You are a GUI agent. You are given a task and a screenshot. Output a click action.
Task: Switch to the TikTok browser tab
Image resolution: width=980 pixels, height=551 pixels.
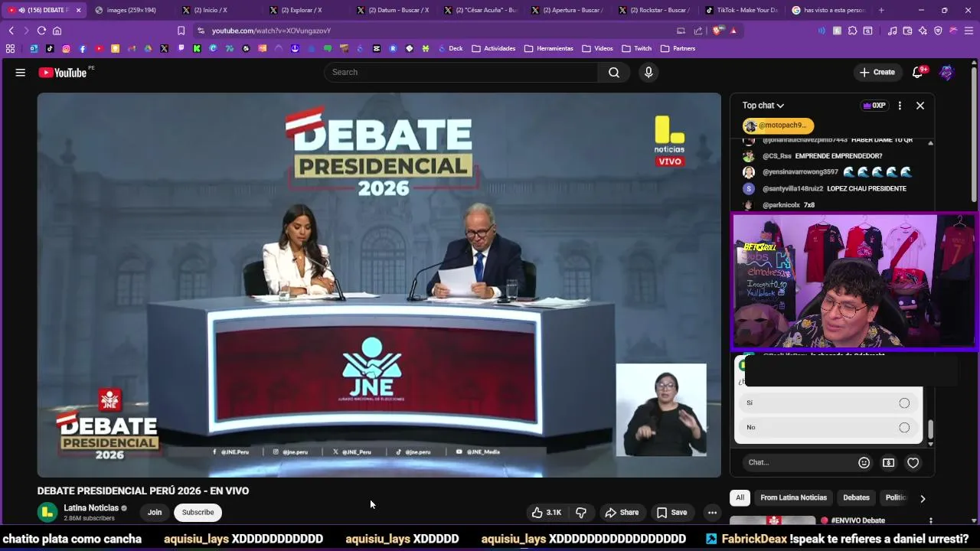[x=742, y=10]
